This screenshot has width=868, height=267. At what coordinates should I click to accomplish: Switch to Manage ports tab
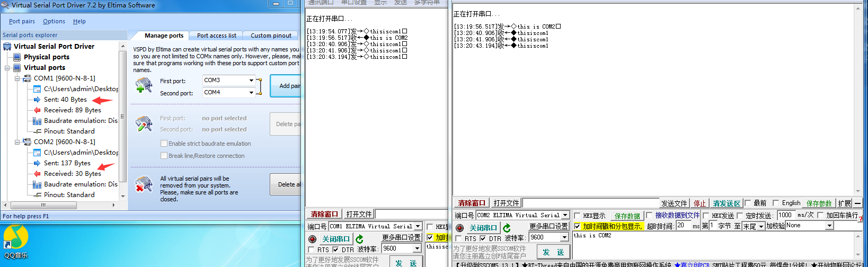[164, 35]
